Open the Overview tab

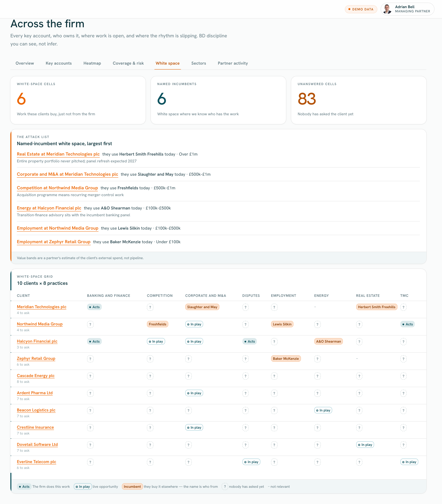point(25,63)
